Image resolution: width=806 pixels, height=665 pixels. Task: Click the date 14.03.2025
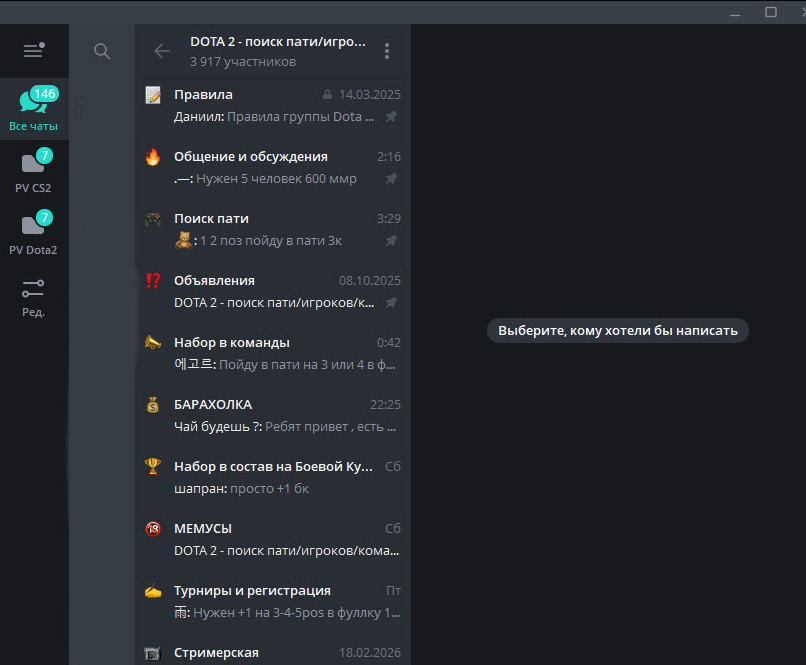[370, 95]
